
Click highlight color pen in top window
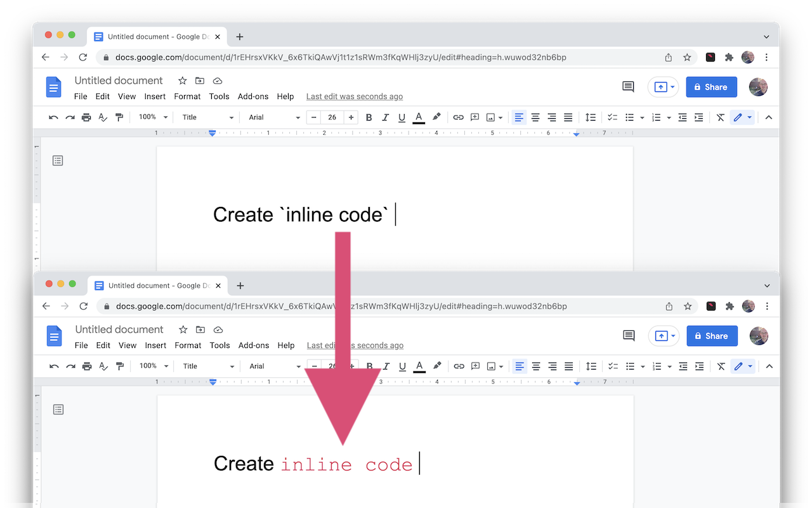pos(436,117)
